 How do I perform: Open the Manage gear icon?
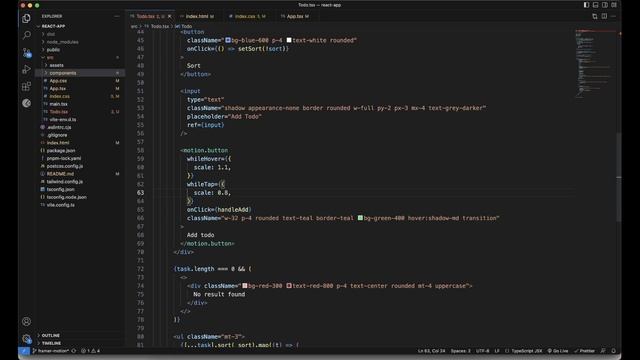click(27, 338)
